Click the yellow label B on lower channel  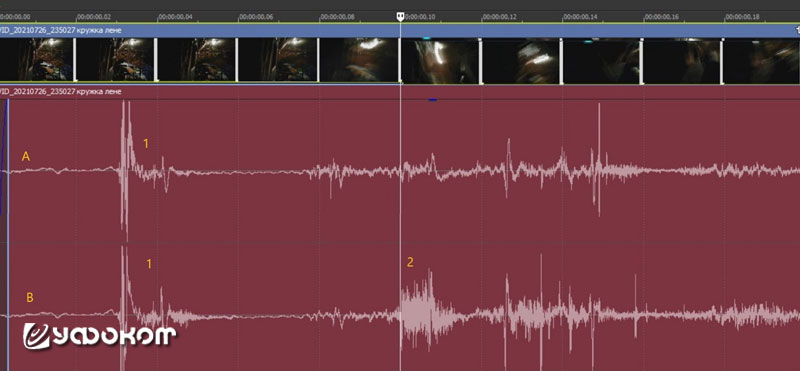(30, 298)
